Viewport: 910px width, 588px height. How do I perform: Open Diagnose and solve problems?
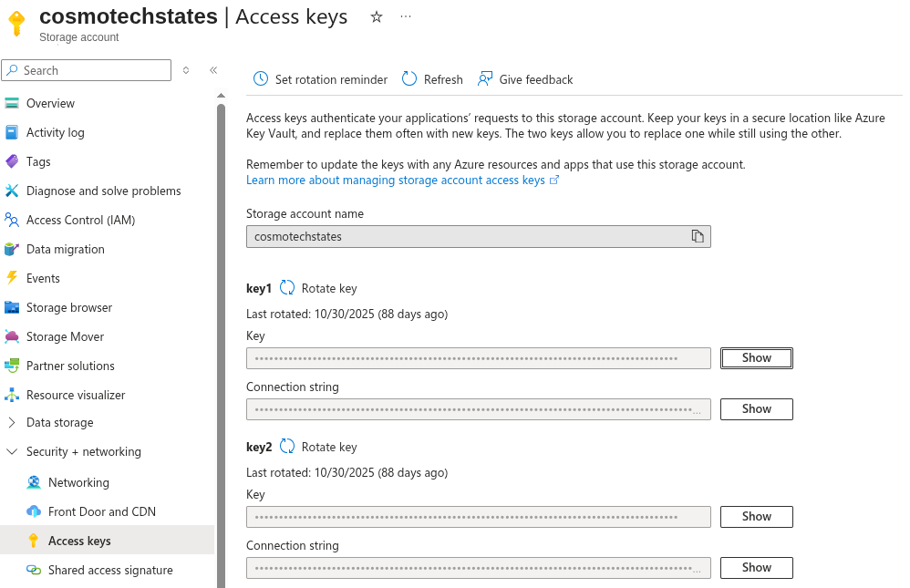click(x=103, y=191)
